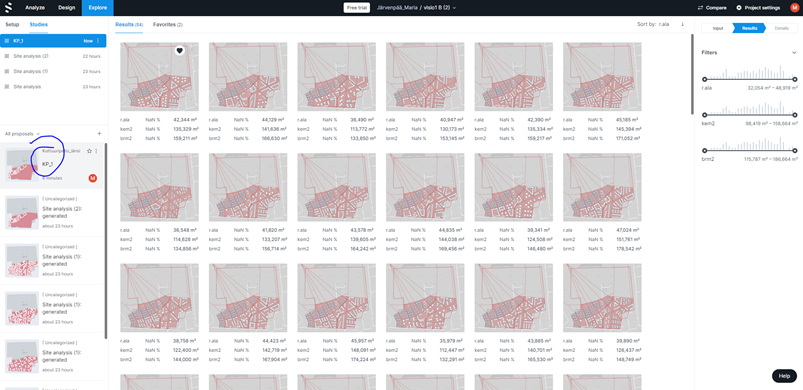Screen dimensions: 803x390
Task: Open KP_1 proposal three-dot menu
Action: tap(96, 151)
